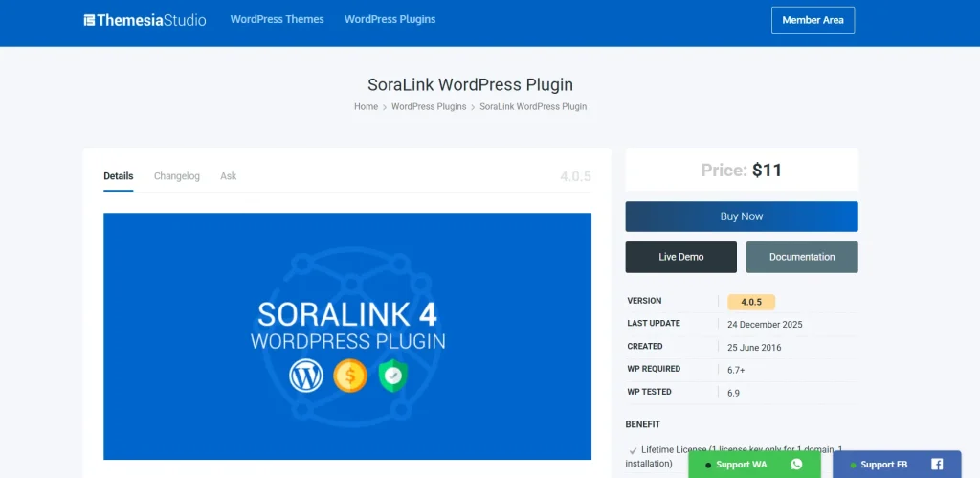Click the 6.9 WP tested value

coord(734,393)
